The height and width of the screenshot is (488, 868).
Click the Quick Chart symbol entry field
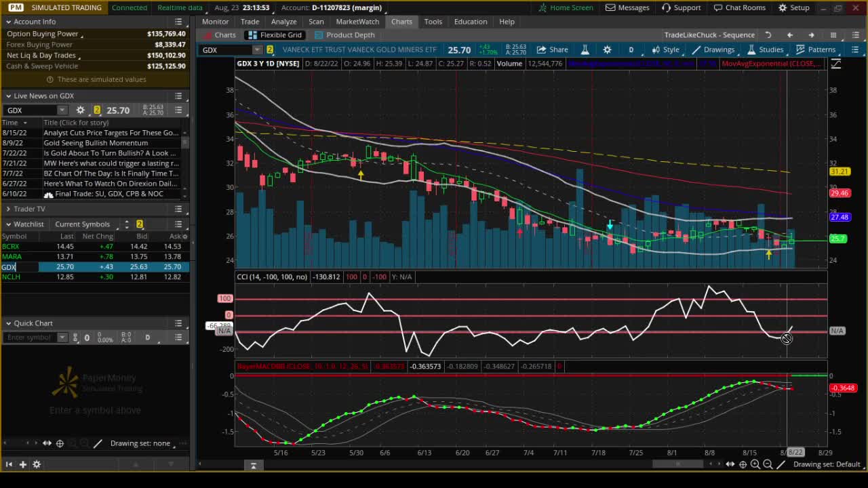[31, 338]
